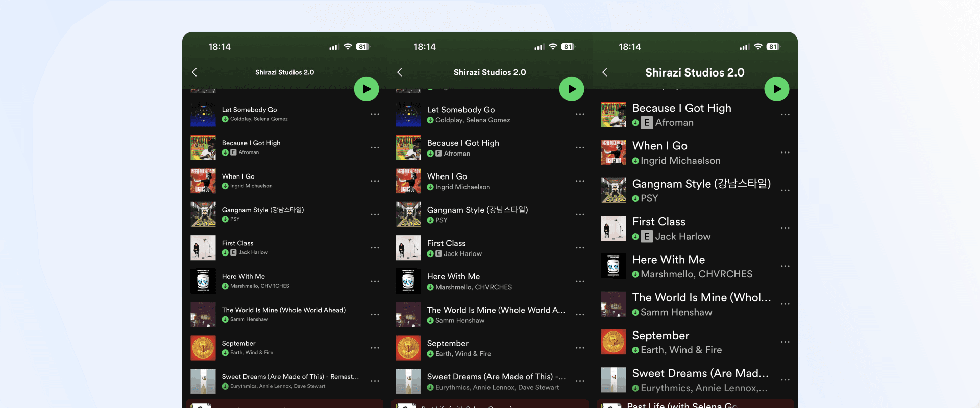
Task: Open more options for First Class, middle phone
Action: 580,248
